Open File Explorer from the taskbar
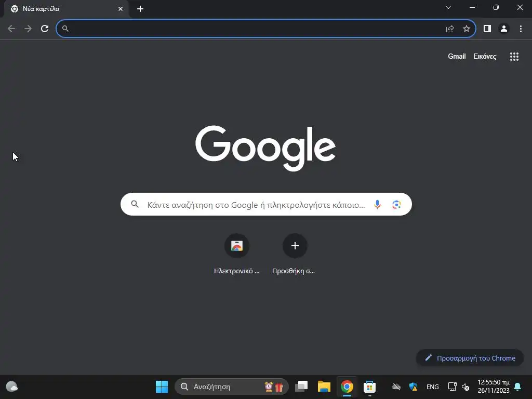 pos(324,387)
